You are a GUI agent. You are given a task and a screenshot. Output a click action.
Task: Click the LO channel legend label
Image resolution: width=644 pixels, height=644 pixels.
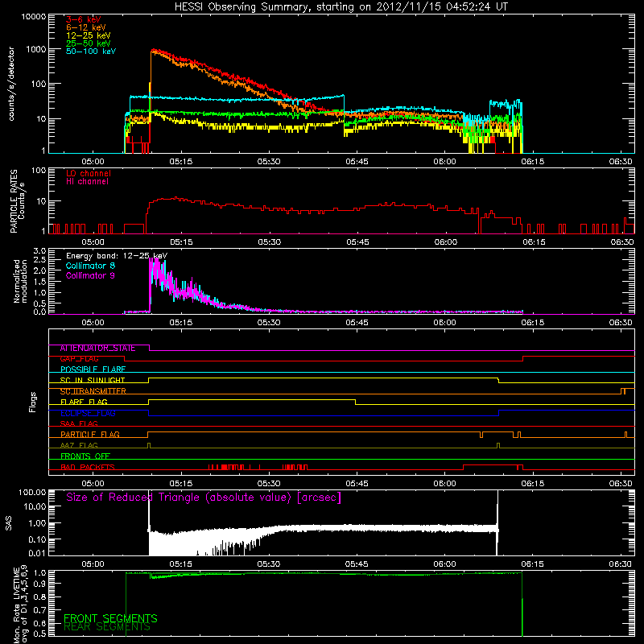pos(89,173)
